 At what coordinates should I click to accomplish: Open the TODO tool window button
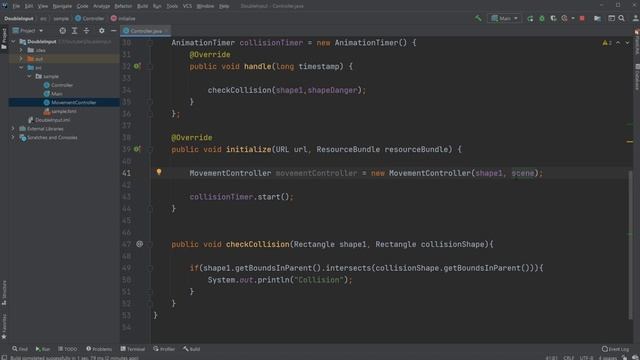pyautogui.click(x=67, y=349)
